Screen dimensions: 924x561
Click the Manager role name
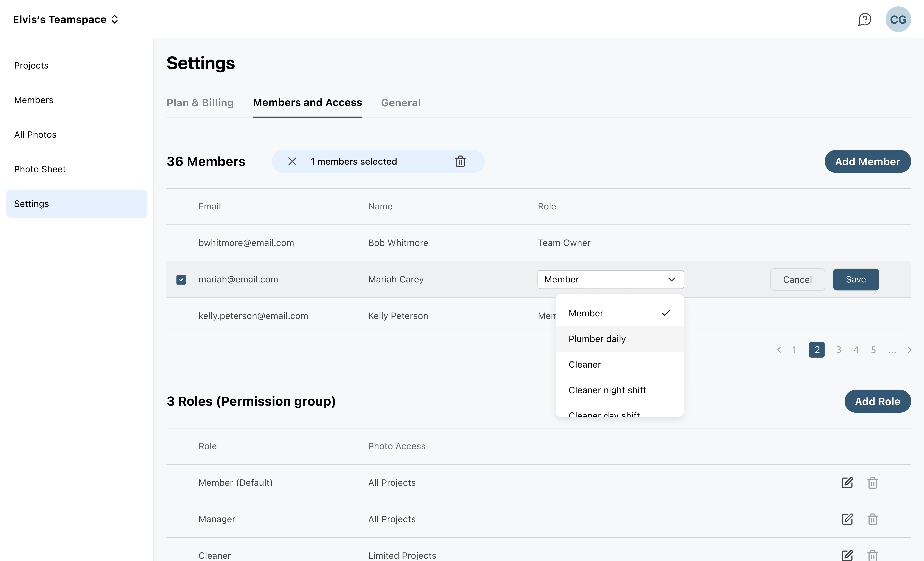[x=217, y=519]
